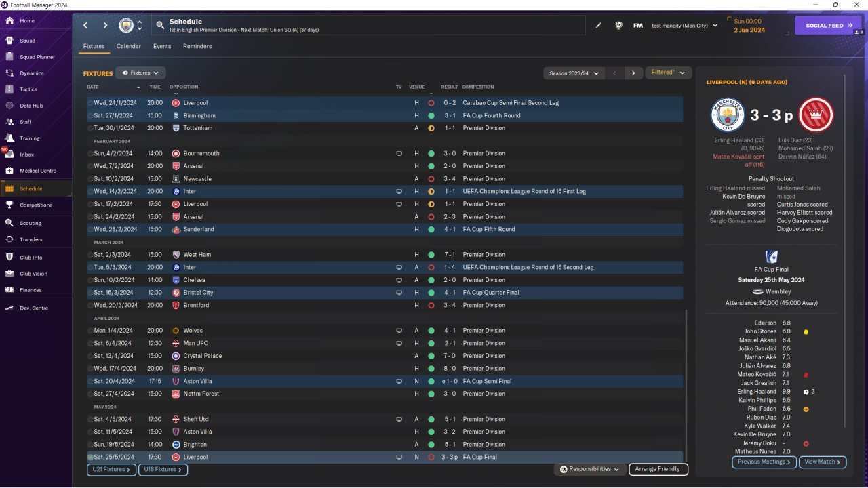Click Previous Meetings button
Image resolution: width=868 pixels, height=488 pixels.
point(764,462)
